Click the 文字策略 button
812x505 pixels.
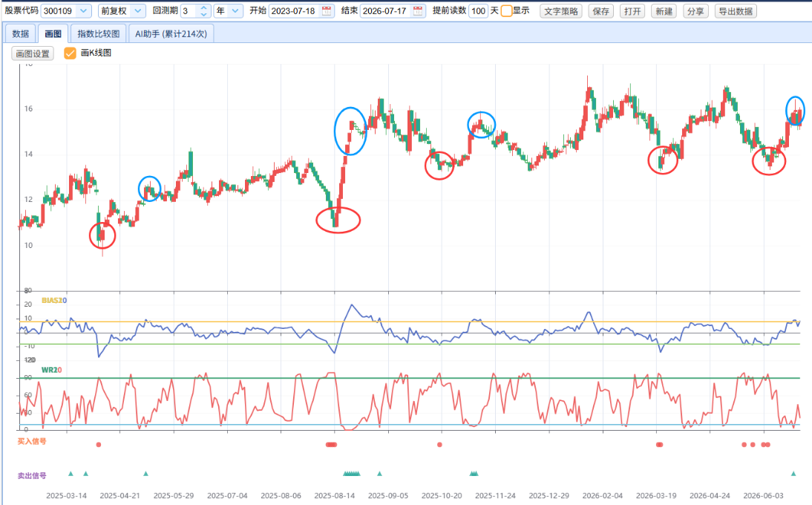click(561, 11)
